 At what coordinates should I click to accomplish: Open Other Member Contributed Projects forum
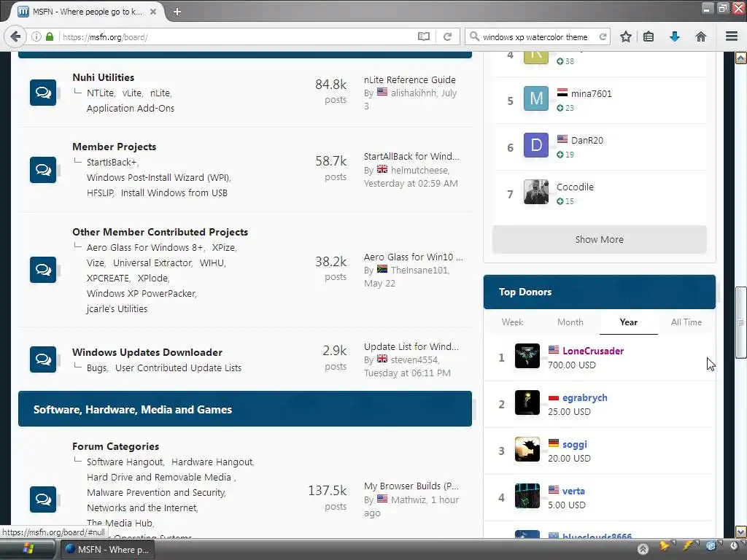[160, 232]
